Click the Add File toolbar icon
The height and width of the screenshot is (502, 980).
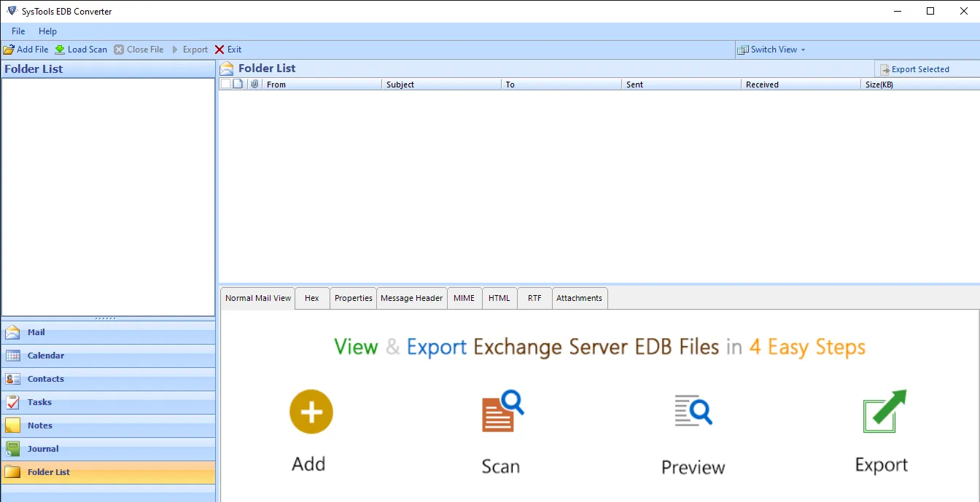(x=9, y=50)
